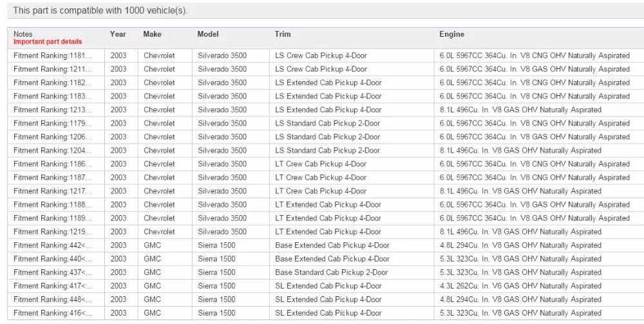This screenshot has height=324, width=644.
Task: Click 'Sierra 1500' in the Fitment Ranking:440 row
Action: click(x=216, y=259)
